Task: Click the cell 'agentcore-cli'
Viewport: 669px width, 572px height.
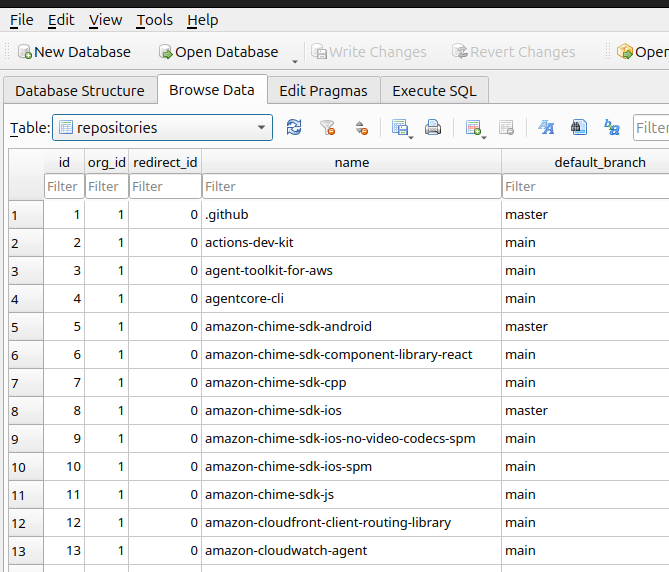Action: (x=352, y=299)
